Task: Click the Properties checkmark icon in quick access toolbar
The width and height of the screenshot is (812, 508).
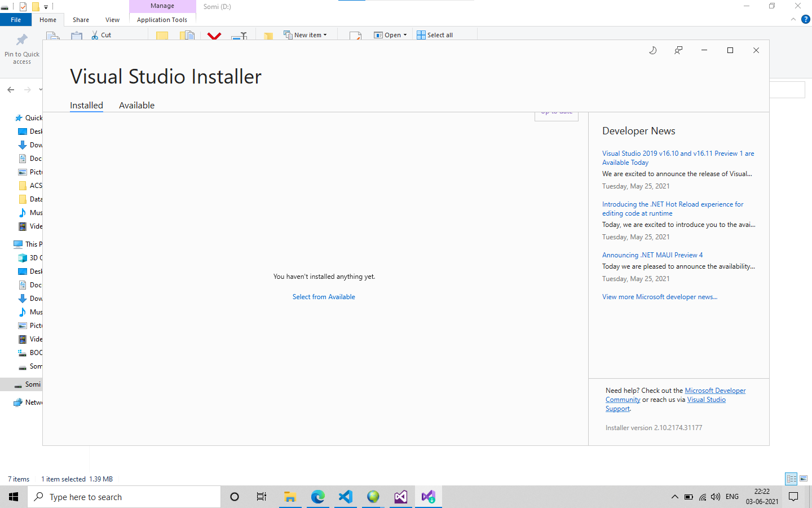Action: [x=23, y=7]
